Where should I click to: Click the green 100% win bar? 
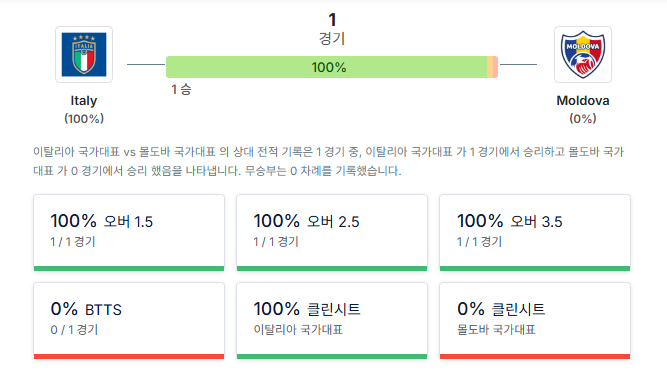click(x=326, y=67)
